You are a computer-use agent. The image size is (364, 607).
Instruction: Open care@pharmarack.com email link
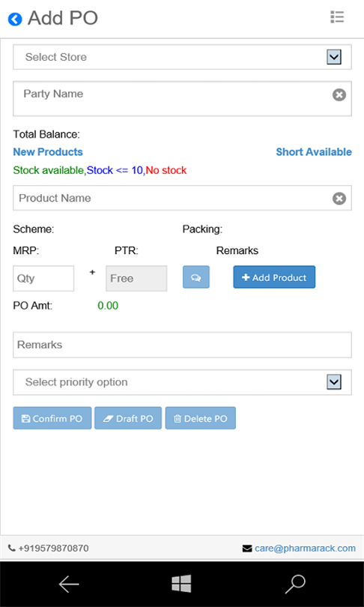click(x=305, y=548)
